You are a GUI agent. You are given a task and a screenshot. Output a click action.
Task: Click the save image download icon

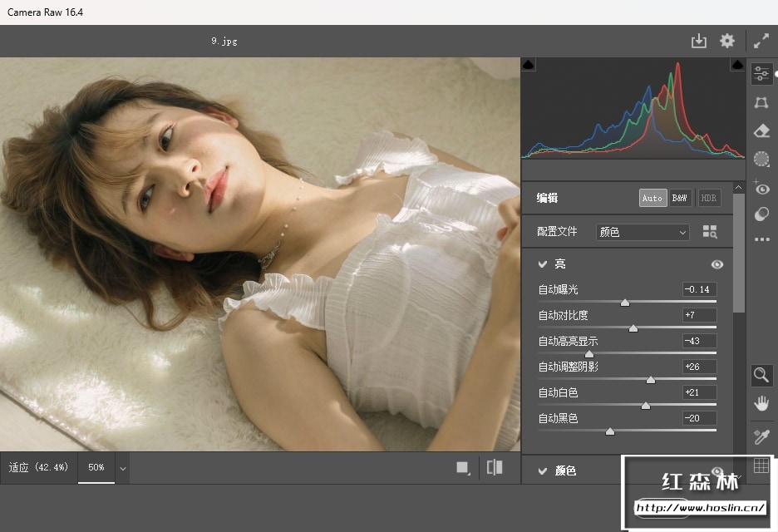698,41
